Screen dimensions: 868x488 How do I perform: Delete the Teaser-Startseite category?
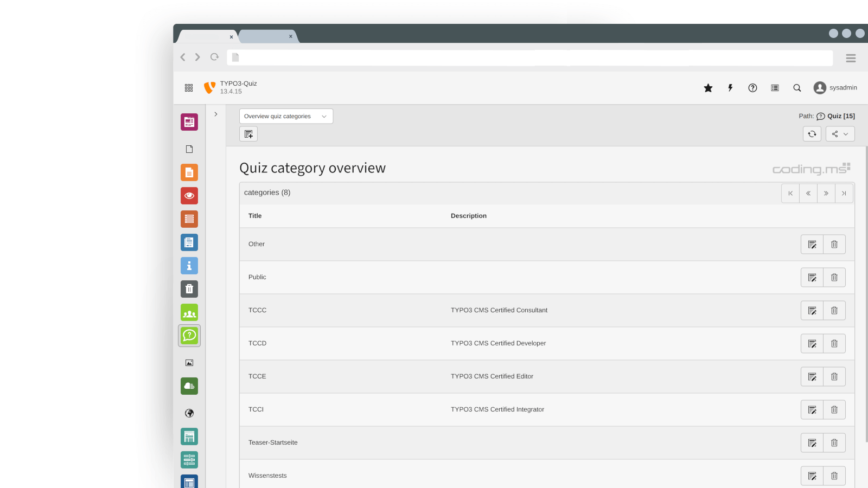pos(834,443)
